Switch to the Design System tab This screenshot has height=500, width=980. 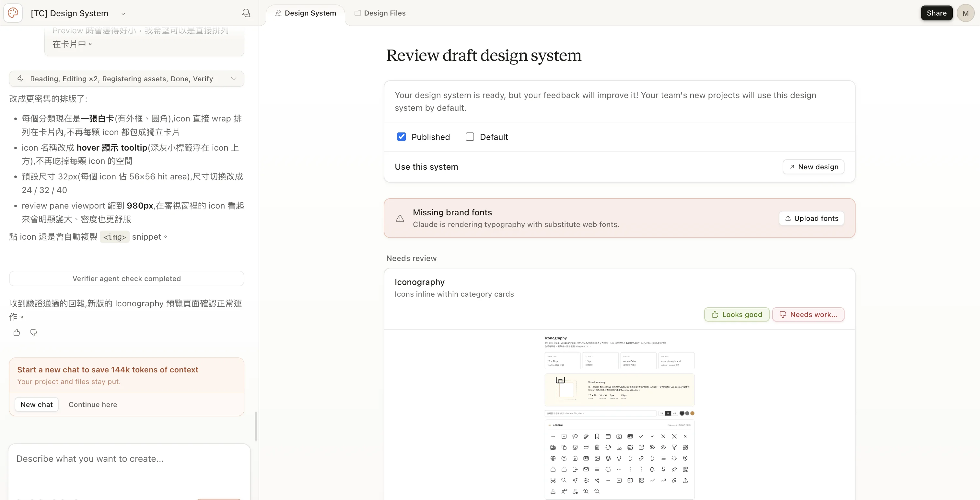tap(306, 13)
